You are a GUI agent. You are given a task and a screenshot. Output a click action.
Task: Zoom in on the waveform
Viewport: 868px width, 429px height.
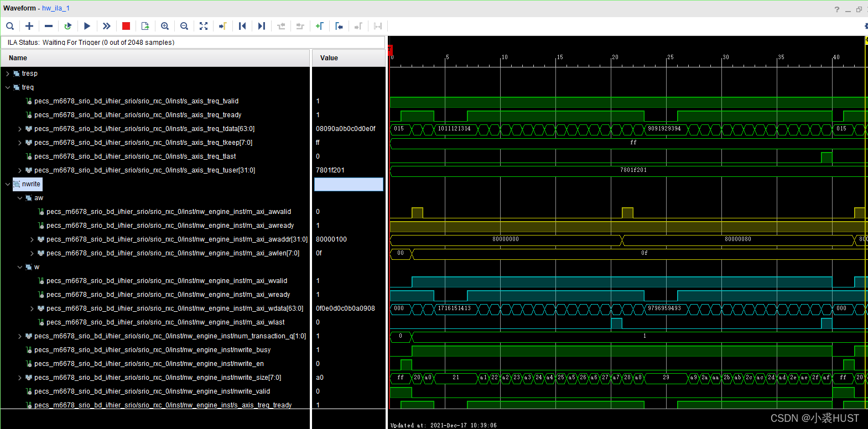(x=165, y=26)
